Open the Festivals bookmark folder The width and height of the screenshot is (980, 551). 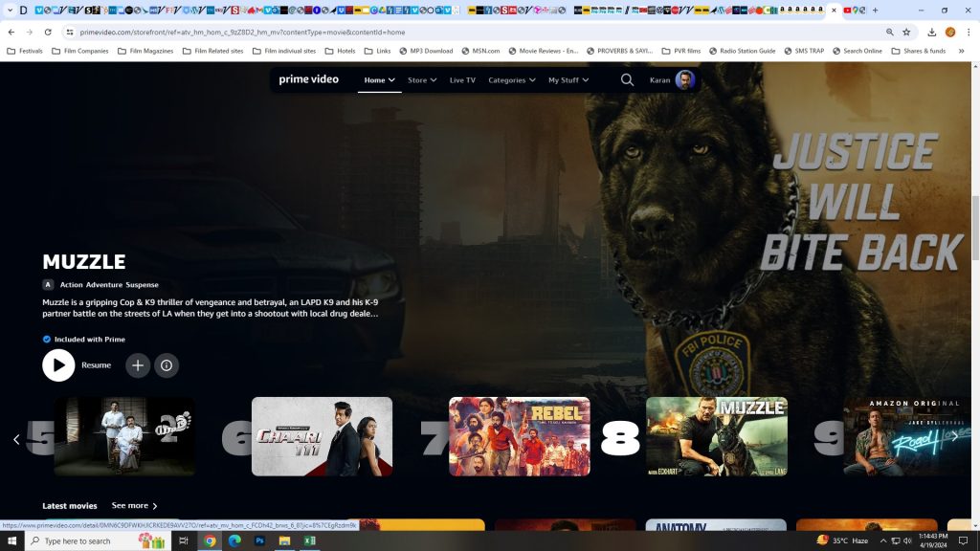pos(25,51)
